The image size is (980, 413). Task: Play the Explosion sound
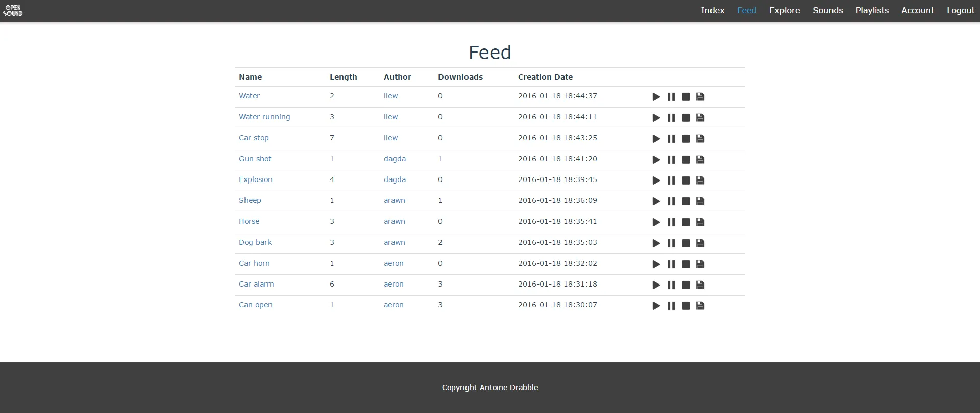pos(656,180)
